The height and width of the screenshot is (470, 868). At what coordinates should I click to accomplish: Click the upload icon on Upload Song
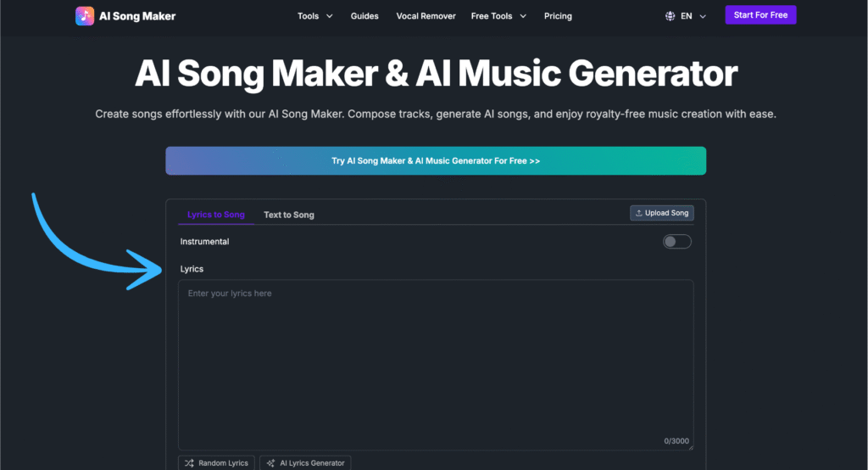[x=638, y=213]
